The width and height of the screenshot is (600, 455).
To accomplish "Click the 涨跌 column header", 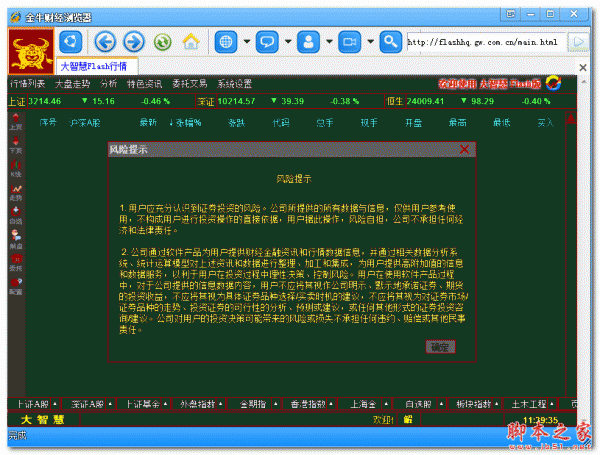I will pyautogui.click(x=236, y=122).
